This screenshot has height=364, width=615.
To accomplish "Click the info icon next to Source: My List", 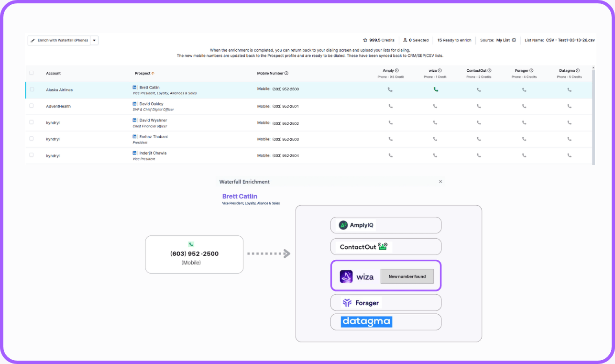I will [x=514, y=40].
